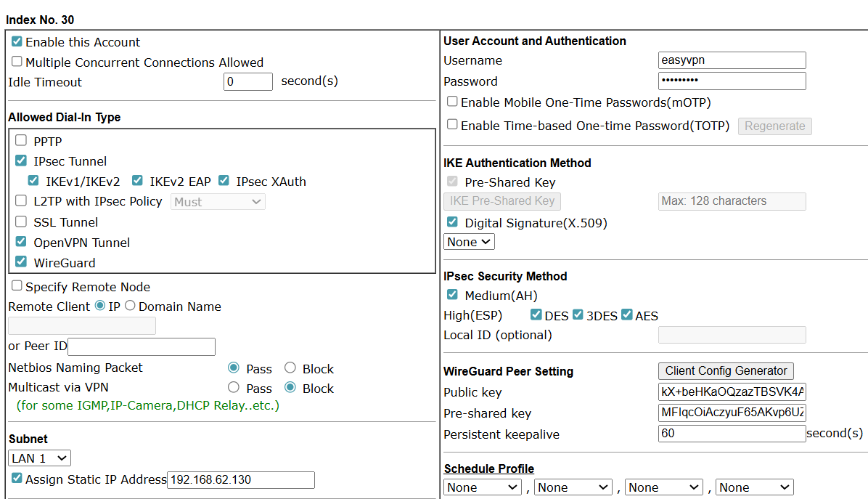
Task: Select Domain Name for Remote Client
Action: pyautogui.click(x=130, y=306)
